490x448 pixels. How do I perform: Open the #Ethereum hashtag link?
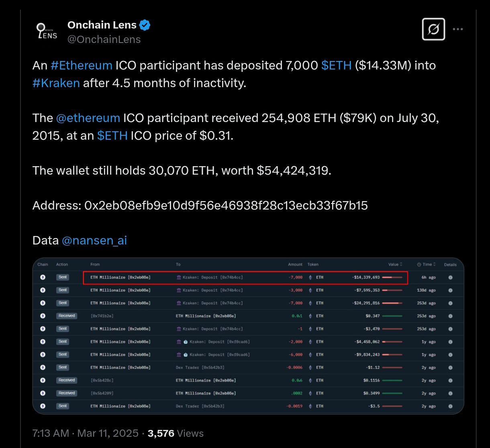pos(82,65)
